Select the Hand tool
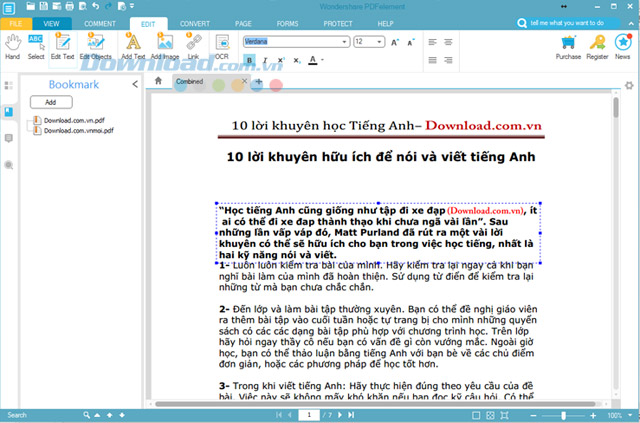The width and height of the screenshot is (640, 423). click(13, 47)
